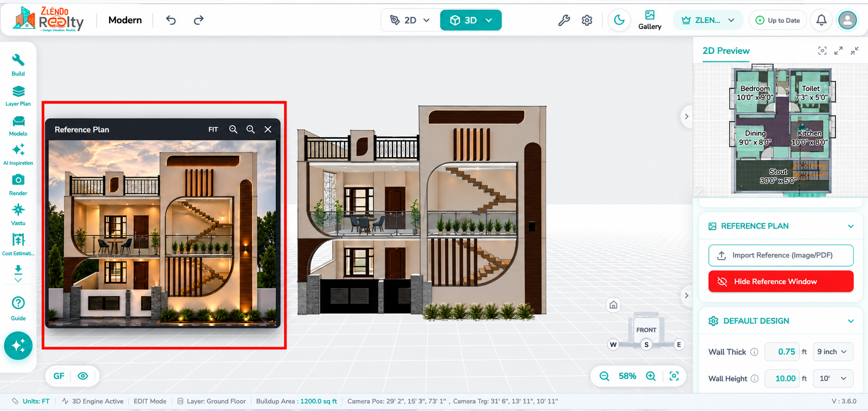
Task: Click the GF floor selector
Action: (x=59, y=376)
